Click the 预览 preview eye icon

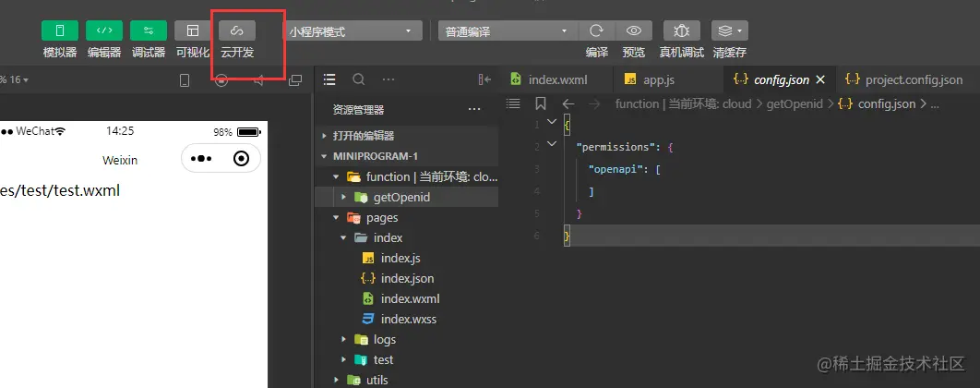[634, 30]
